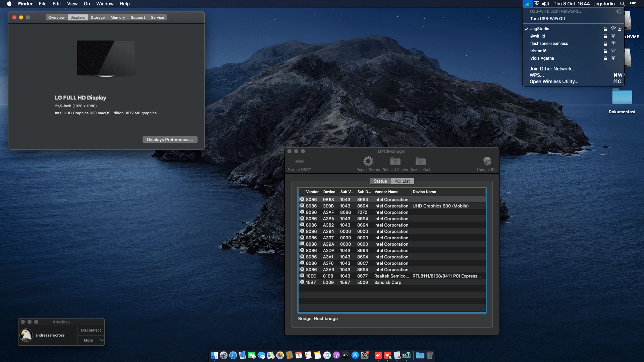Turn USB-WiFi Off in the menu
The height and width of the screenshot is (362, 644).
[x=547, y=19]
